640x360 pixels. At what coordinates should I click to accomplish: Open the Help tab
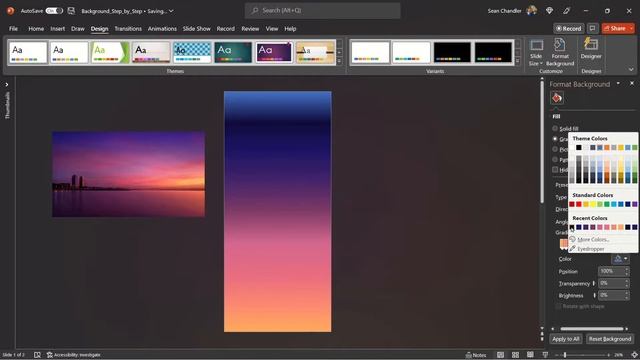coord(290,29)
